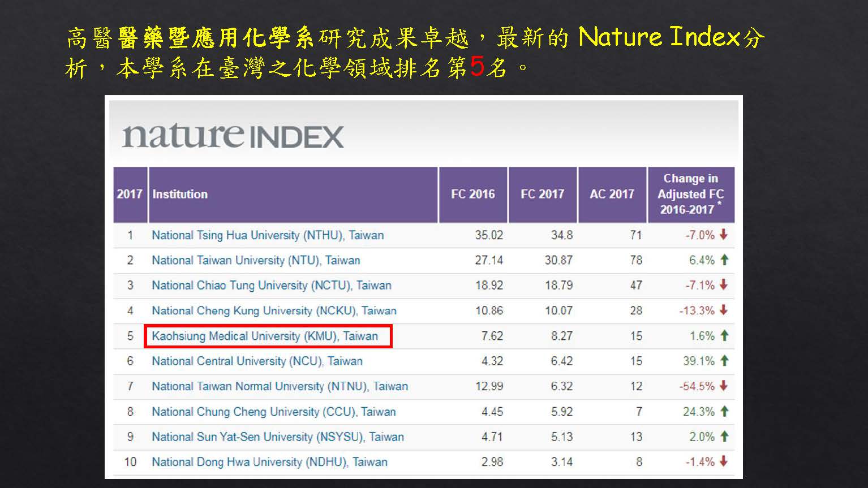Select the 39.1% change value
The height and width of the screenshot is (488, 868).
coord(699,361)
